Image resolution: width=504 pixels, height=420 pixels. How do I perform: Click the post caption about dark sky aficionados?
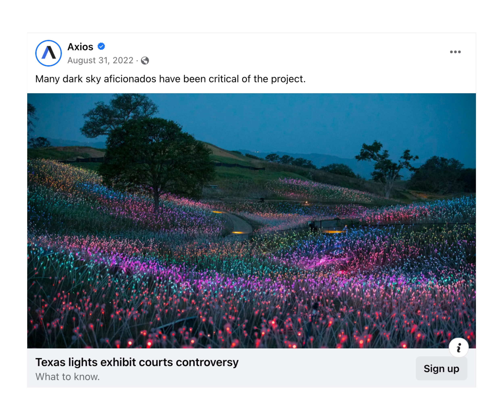170,79
